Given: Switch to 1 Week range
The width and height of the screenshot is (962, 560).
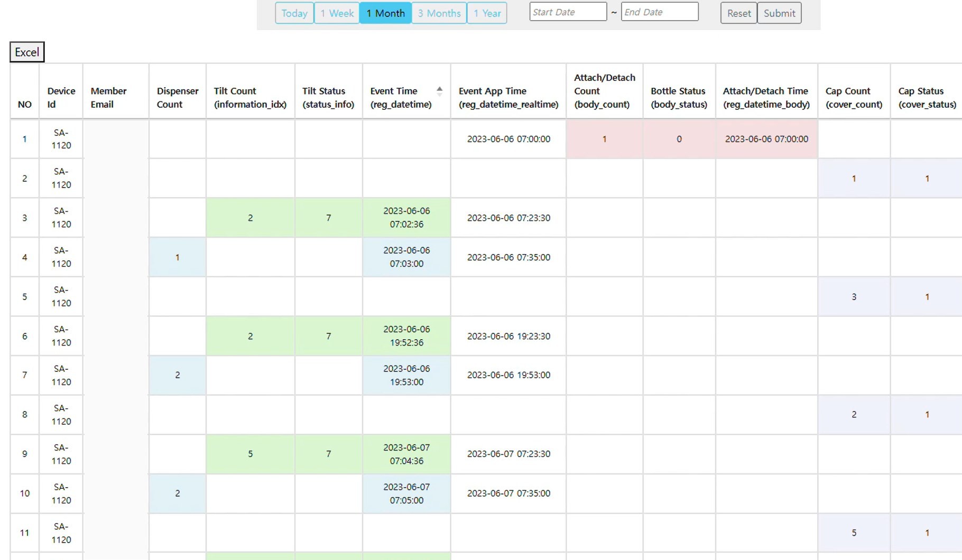Looking at the screenshot, I should [337, 13].
